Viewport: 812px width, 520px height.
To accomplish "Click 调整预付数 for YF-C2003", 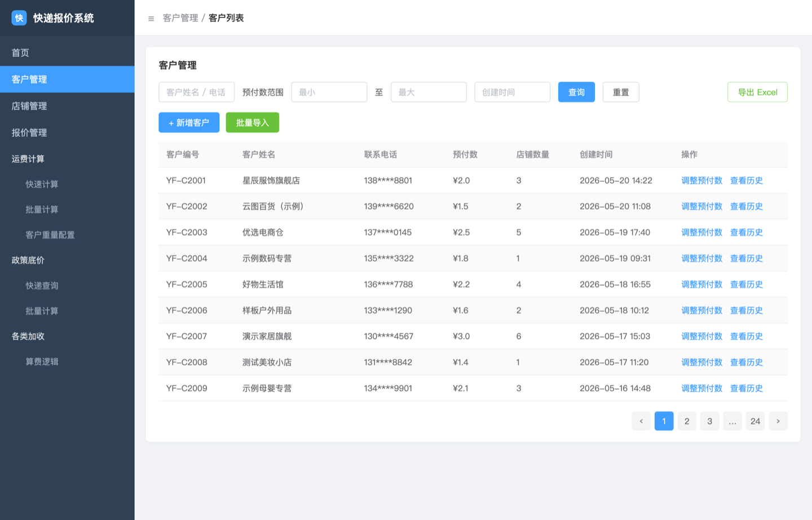I will point(702,232).
